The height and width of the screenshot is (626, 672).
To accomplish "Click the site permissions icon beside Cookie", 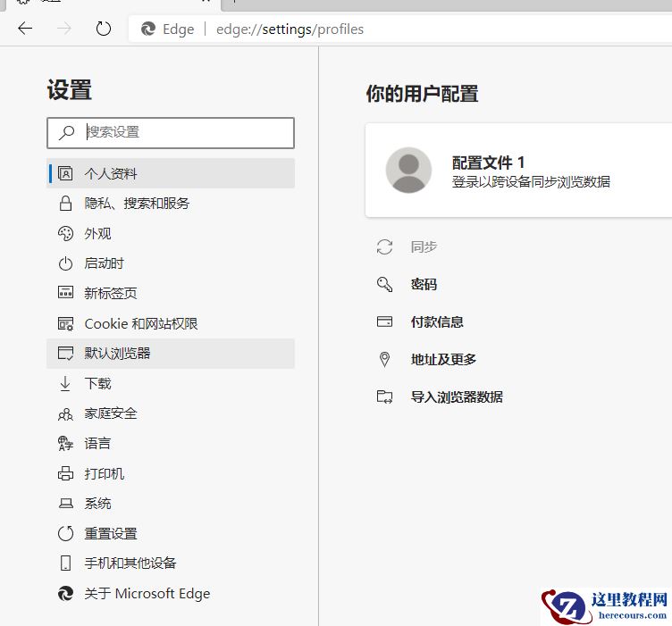I will click(65, 323).
